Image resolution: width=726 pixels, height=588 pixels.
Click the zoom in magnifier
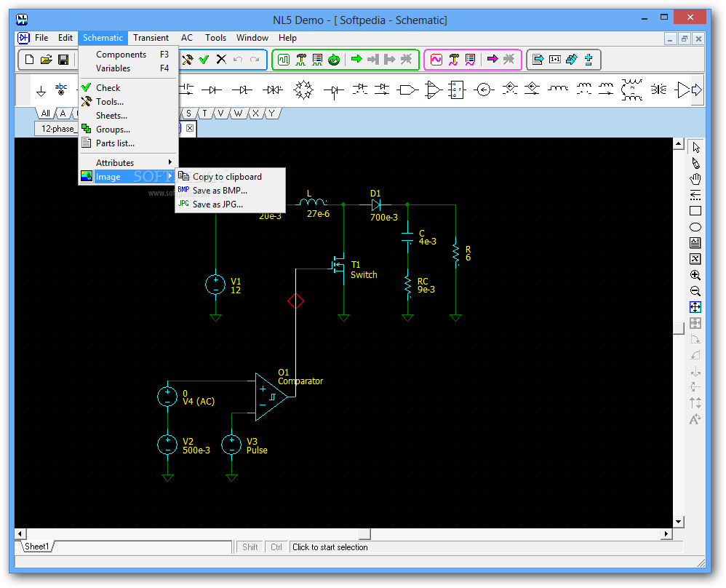695,275
